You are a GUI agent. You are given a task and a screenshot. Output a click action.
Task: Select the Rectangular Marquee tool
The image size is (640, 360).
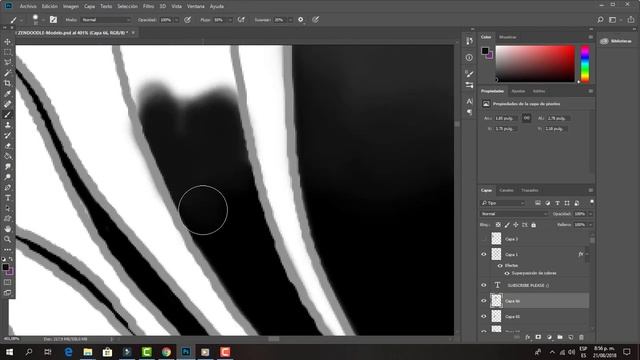click(7, 52)
